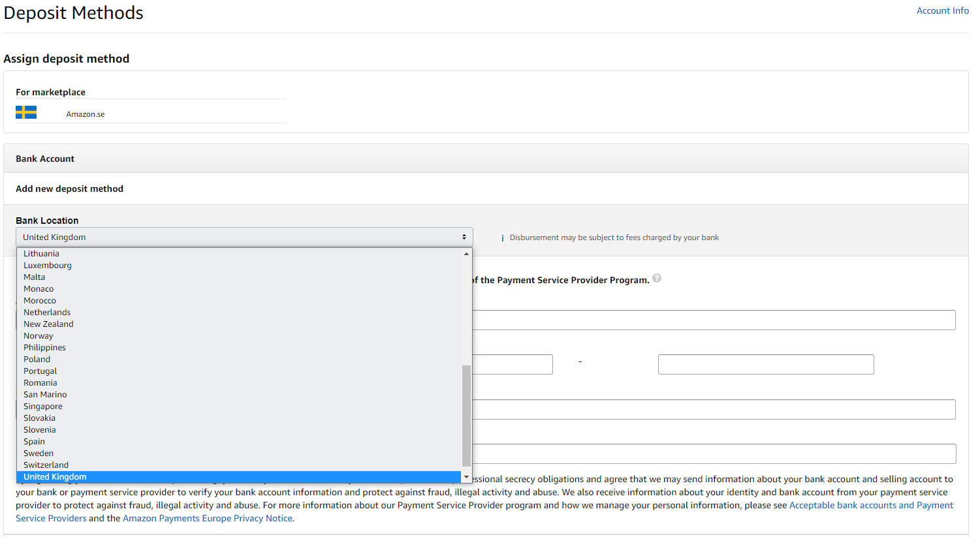980x537 pixels.
Task: Click the input field left of the dash
Action: [513, 364]
